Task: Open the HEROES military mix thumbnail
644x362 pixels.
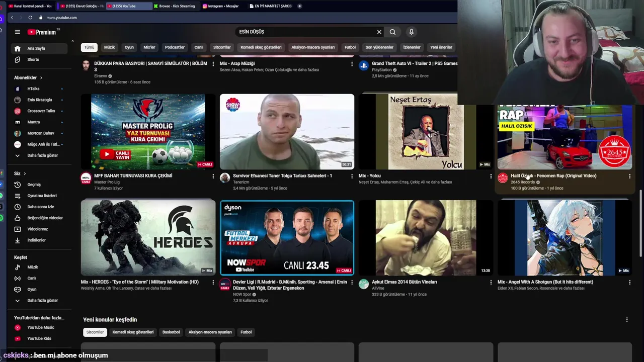Action: (x=148, y=238)
